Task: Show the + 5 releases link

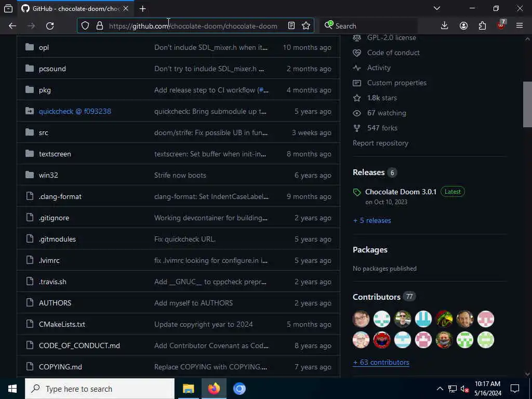Action: (372, 220)
